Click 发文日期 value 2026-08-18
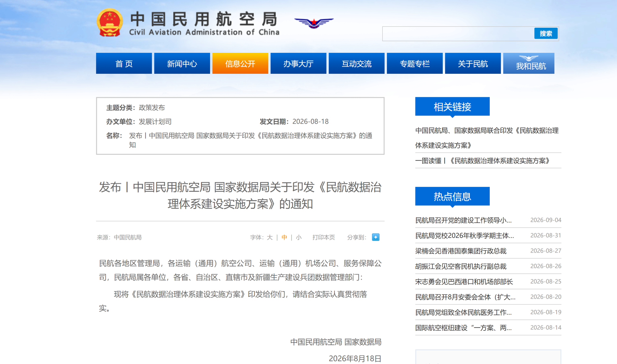The width and height of the screenshot is (617, 364). pos(310,121)
